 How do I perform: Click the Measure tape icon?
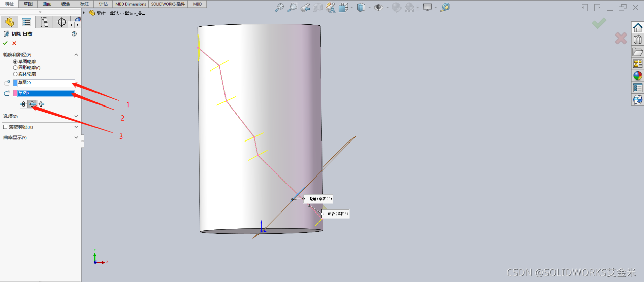pyautogui.click(x=445, y=7)
